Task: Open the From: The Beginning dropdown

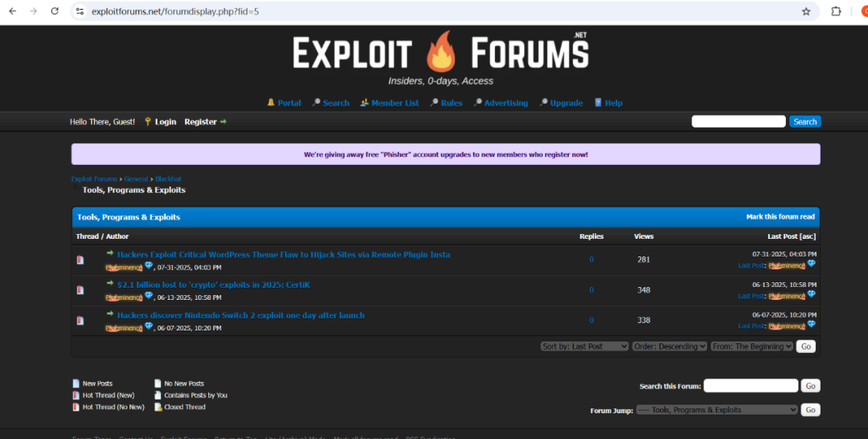Action: pyautogui.click(x=751, y=346)
